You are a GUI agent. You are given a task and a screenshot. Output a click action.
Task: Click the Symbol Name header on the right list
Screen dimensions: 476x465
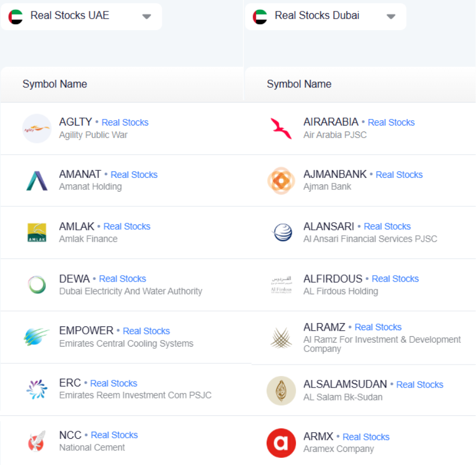point(299,84)
